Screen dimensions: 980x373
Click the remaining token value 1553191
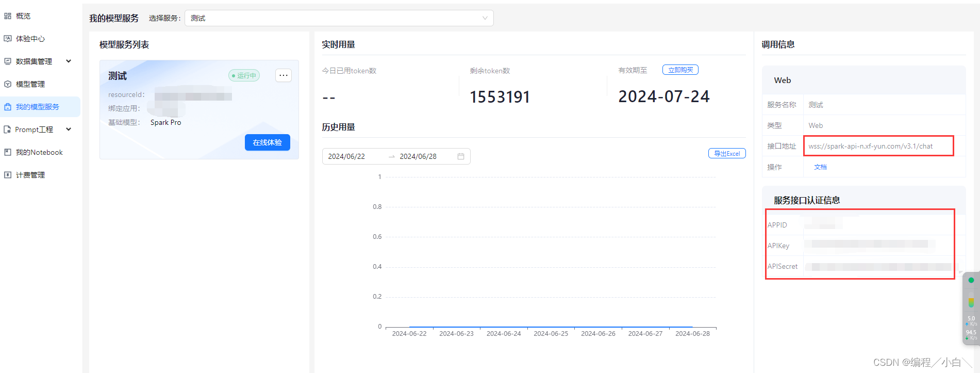pyautogui.click(x=500, y=97)
